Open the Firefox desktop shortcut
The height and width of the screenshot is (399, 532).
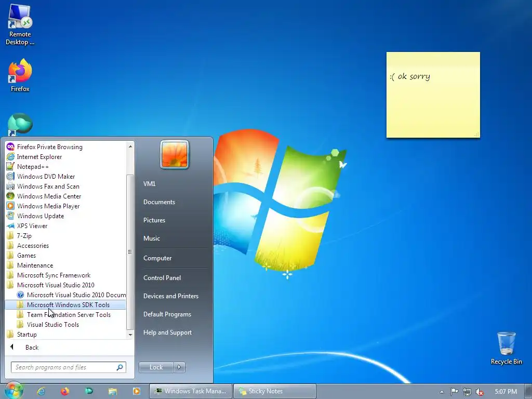(20, 75)
